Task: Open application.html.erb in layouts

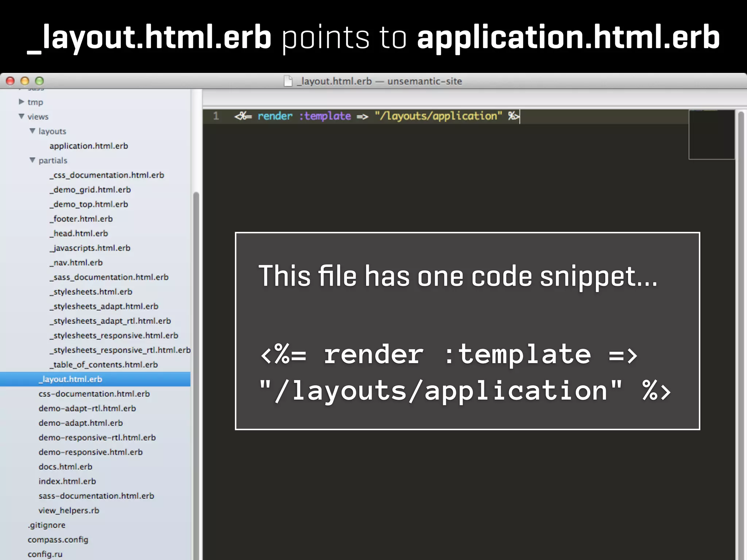Action: [89, 146]
